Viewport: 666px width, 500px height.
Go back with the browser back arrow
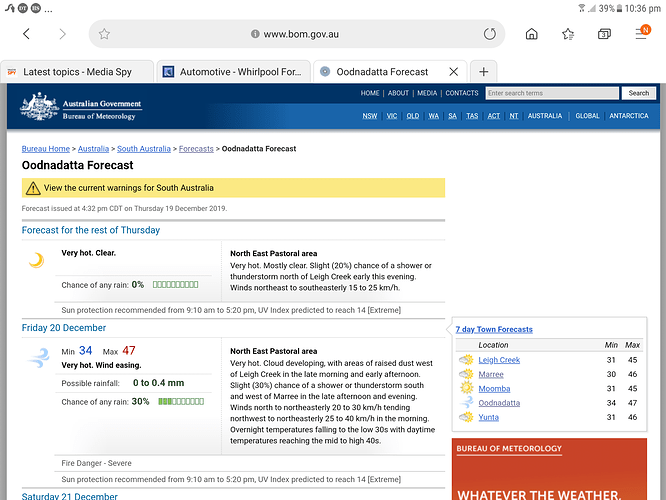26,34
